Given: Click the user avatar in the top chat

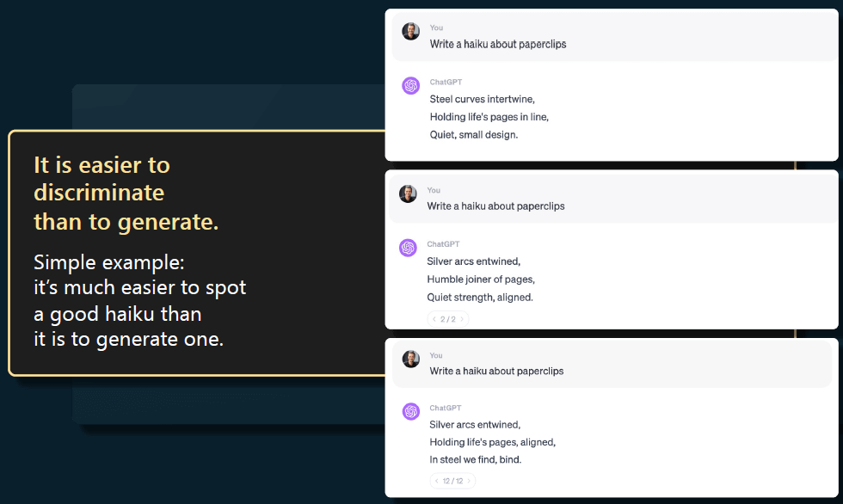Looking at the screenshot, I should (x=411, y=32).
